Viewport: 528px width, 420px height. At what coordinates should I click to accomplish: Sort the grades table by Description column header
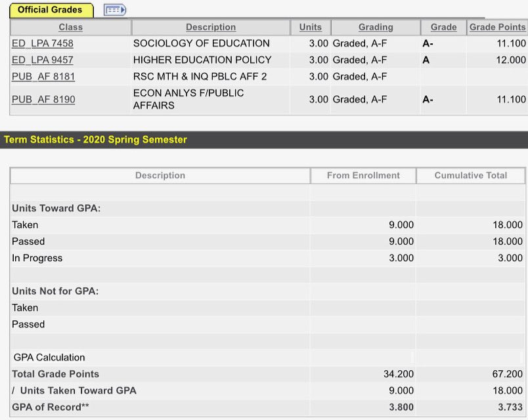pyautogui.click(x=211, y=28)
